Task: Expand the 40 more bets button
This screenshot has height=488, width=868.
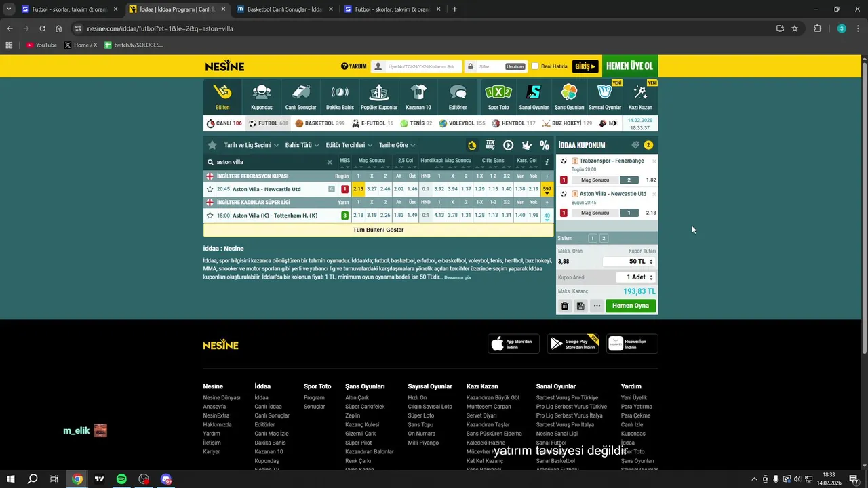Action: coord(547,216)
